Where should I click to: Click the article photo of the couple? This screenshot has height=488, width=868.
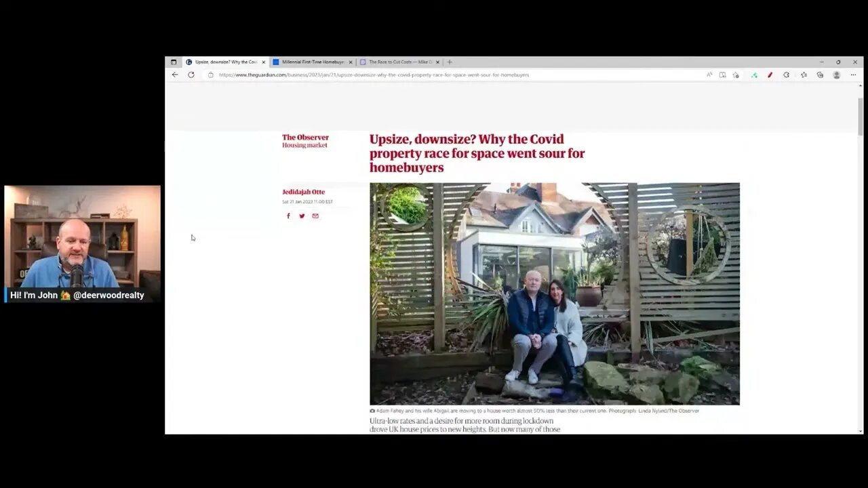tap(555, 294)
